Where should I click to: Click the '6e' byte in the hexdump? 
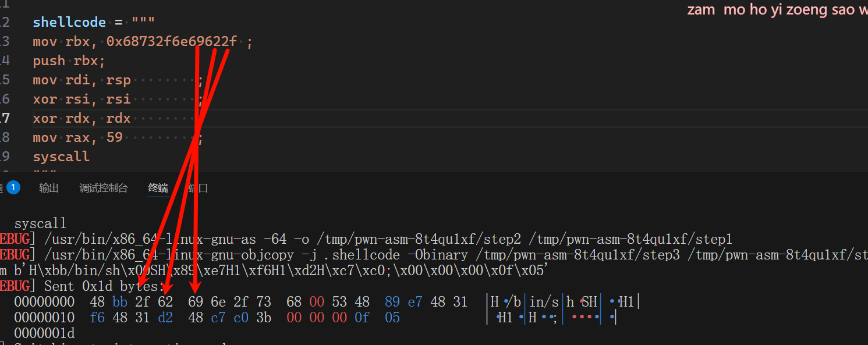pos(218,302)
